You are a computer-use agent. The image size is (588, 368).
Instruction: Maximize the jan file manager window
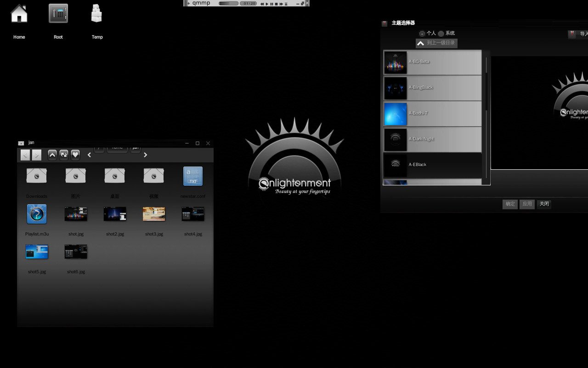198,143
